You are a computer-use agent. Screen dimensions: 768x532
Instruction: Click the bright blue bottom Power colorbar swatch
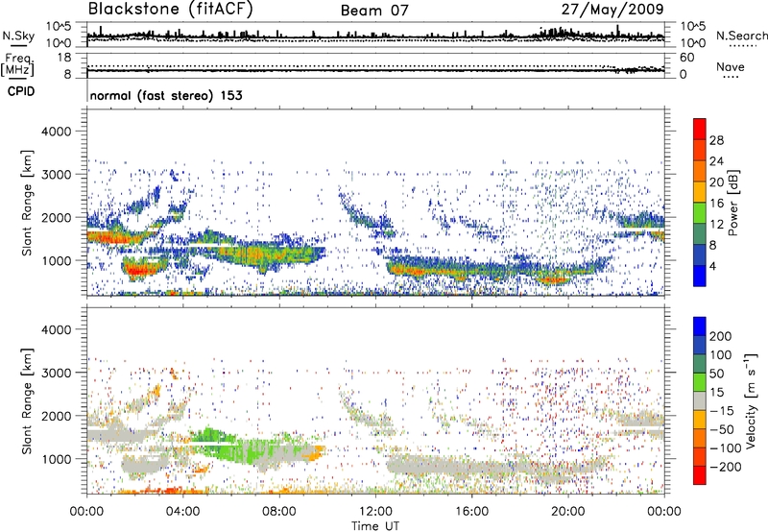[700, 276]
